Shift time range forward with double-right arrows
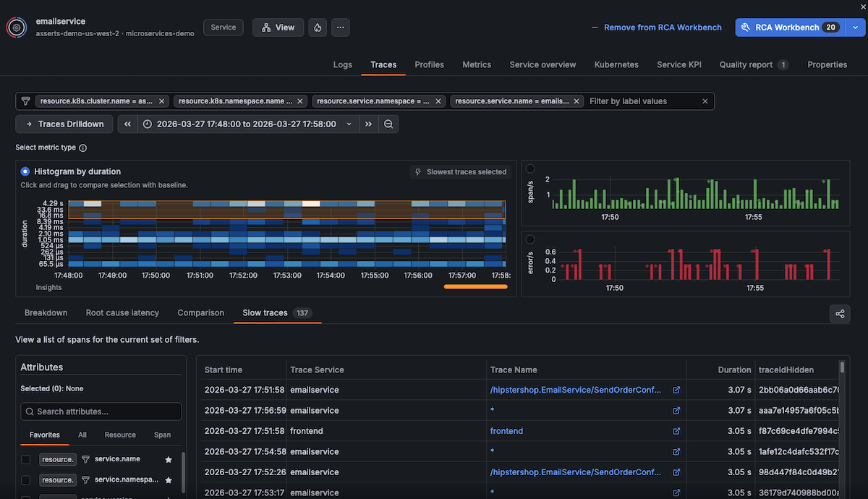This screenshot has height=499, width=868. (368, 124)
